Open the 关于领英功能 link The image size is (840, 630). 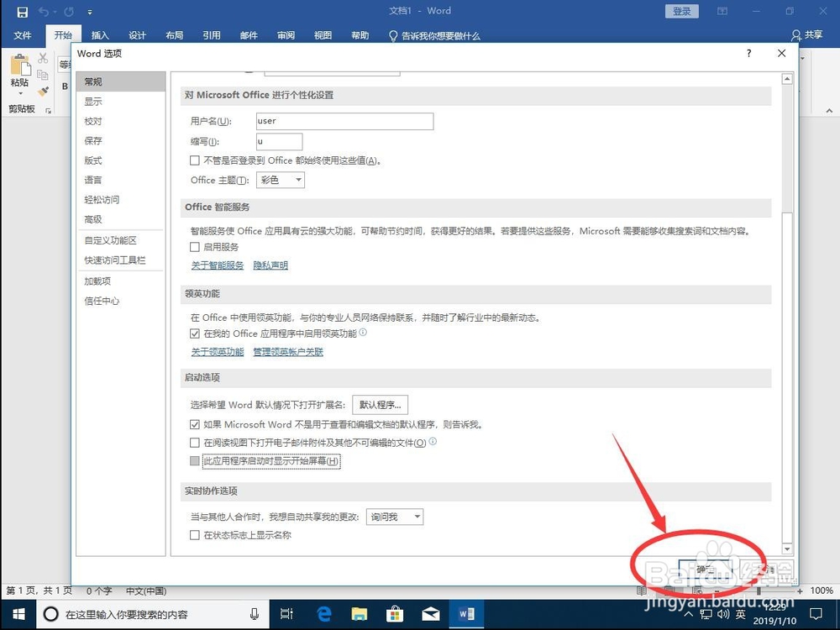pos(218,352)
